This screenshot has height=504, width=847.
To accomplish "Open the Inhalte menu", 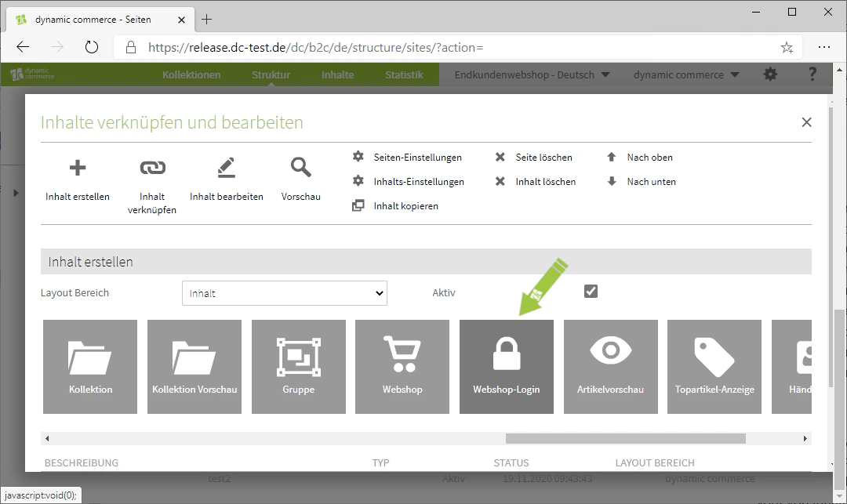I will coord(337,75).
